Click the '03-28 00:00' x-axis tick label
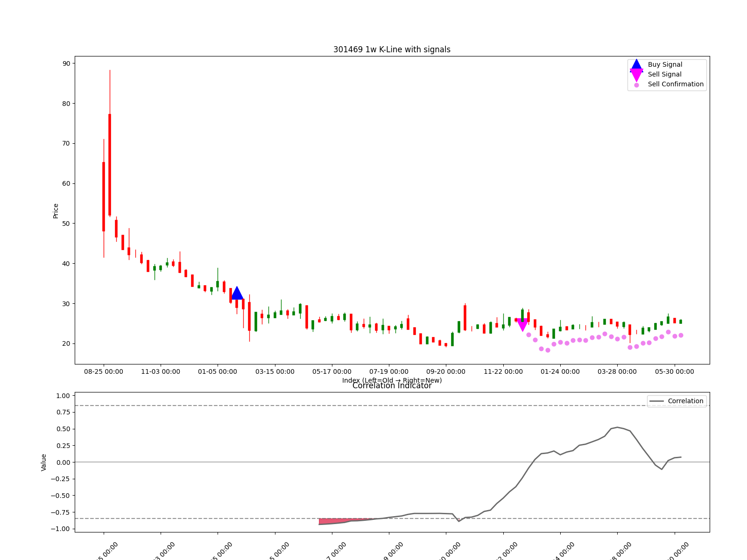 pos(617,371)
